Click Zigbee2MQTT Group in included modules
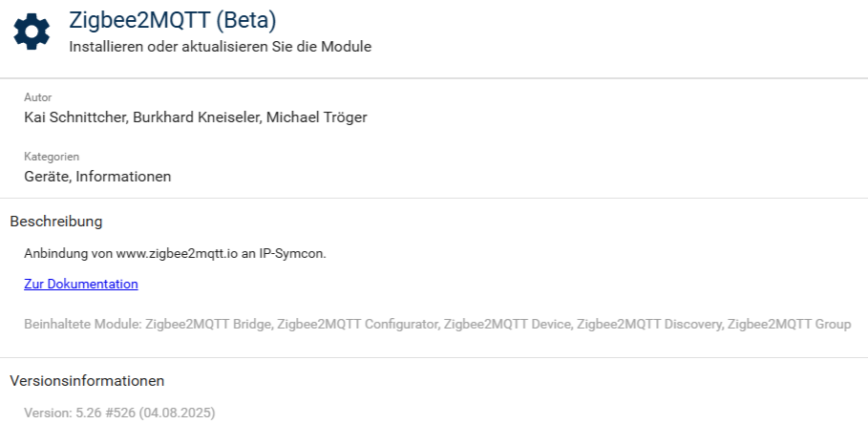The width and height of the screenshot is (868, 424). click(x=789, y=325)
